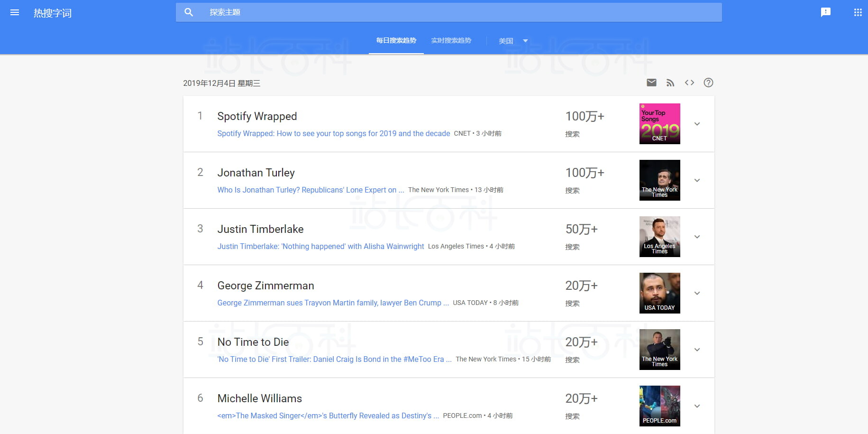868x434 pixels.
Task: Expand the No Time to Die row
Action: [x=697, y=350]
